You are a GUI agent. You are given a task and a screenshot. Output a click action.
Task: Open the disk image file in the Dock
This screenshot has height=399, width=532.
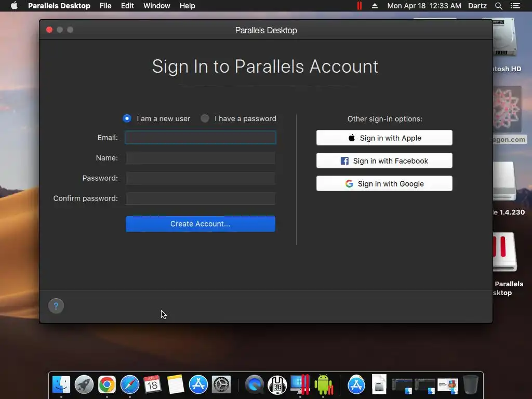(x=379, y=384)
